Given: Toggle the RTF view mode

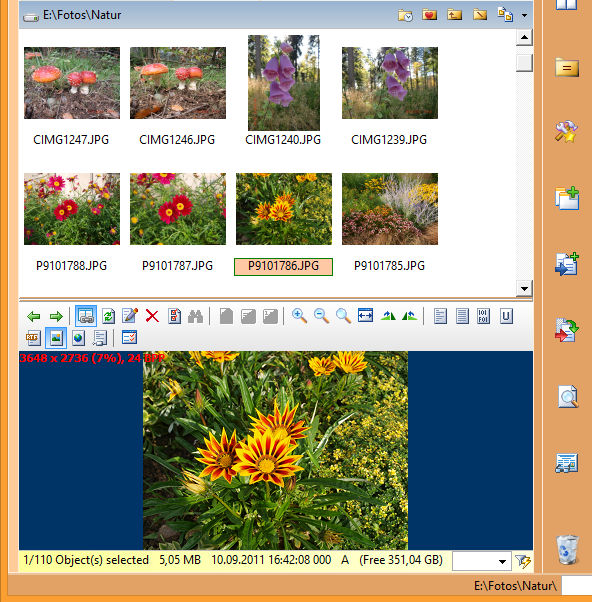Looking at the screenshot, I should point(33,338).
